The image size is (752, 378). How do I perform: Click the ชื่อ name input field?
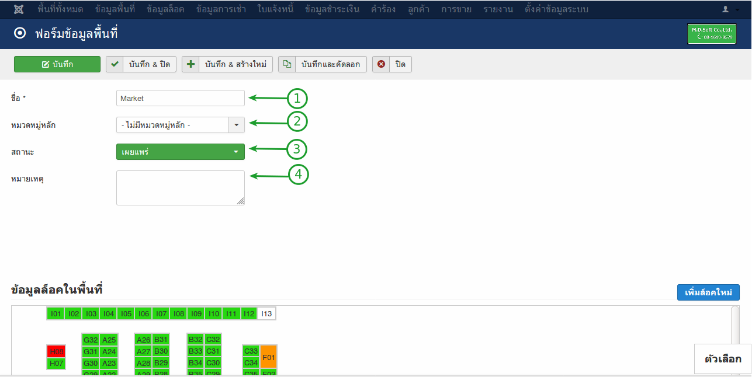180,98
